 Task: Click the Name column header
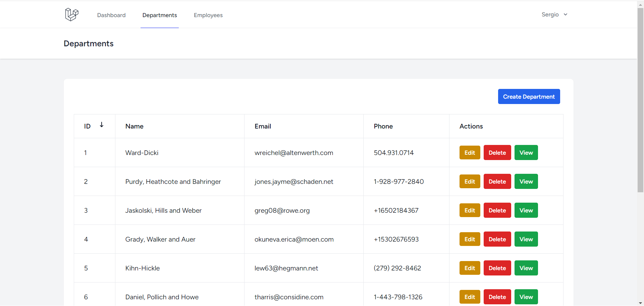tap(134, 126)
